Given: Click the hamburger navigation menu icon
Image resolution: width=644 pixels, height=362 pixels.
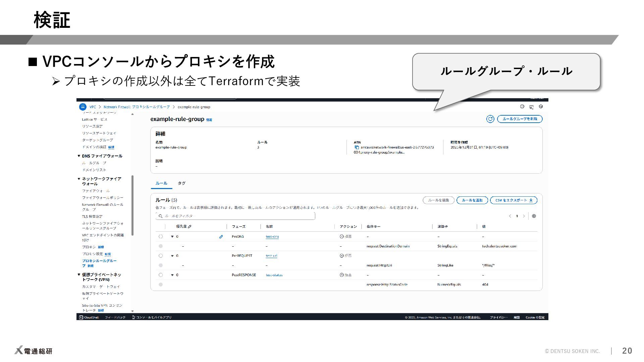Looking at the screenshot, I should [83, 107].
